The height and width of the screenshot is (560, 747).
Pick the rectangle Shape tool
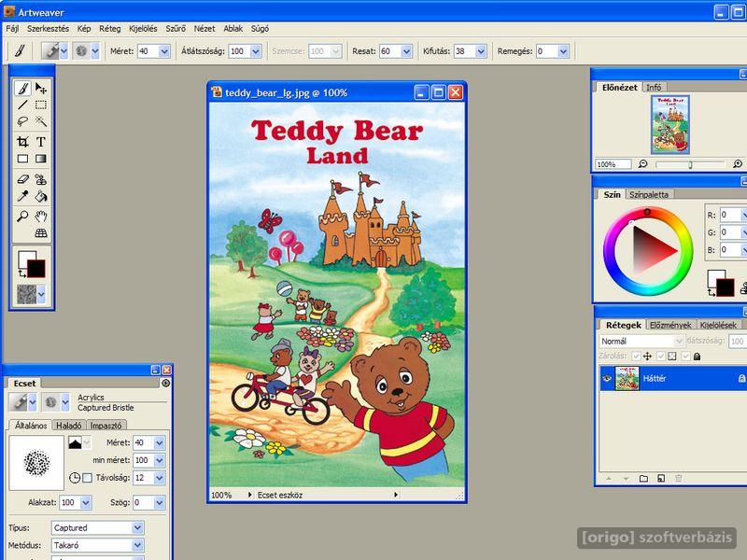(22, 159)
